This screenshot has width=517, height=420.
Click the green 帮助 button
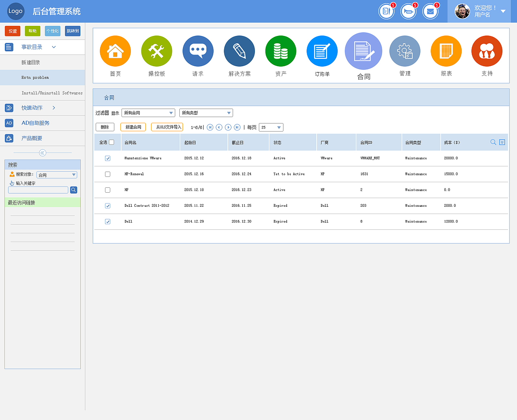pyautogui.click(x=32, y=31)
